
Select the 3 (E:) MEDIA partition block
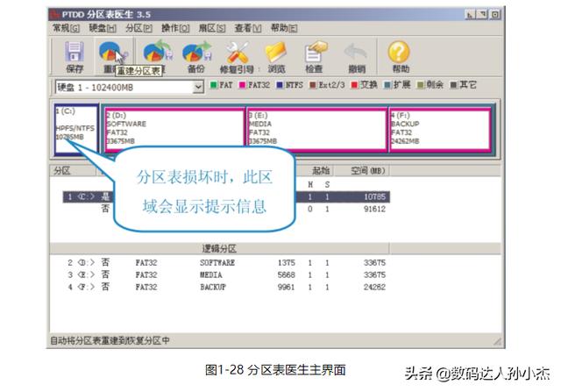(x=317, y=129)
